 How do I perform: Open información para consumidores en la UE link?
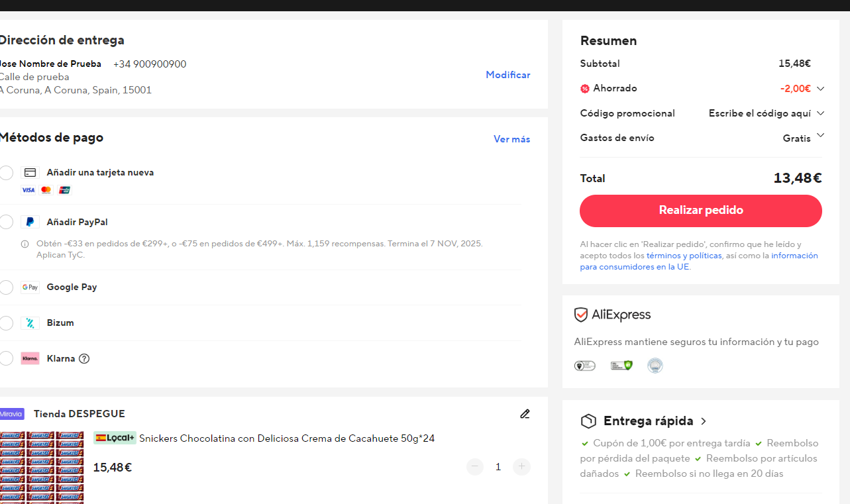click(699, 261)
